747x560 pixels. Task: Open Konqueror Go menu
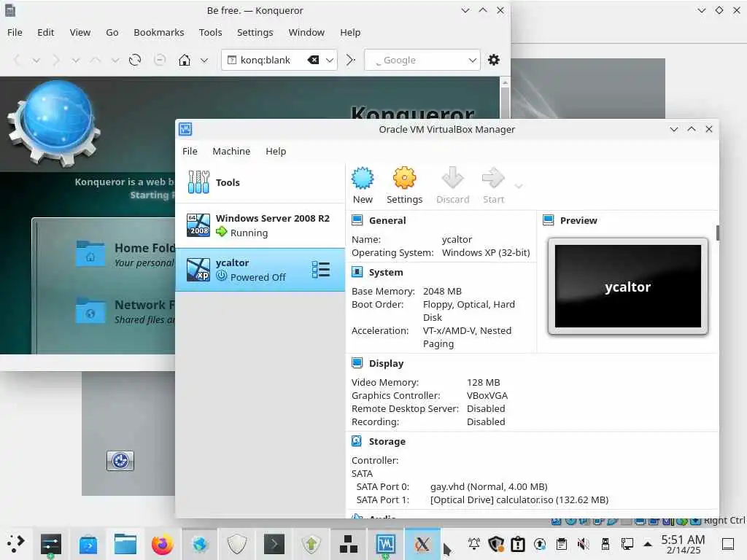tap(112, 32)
